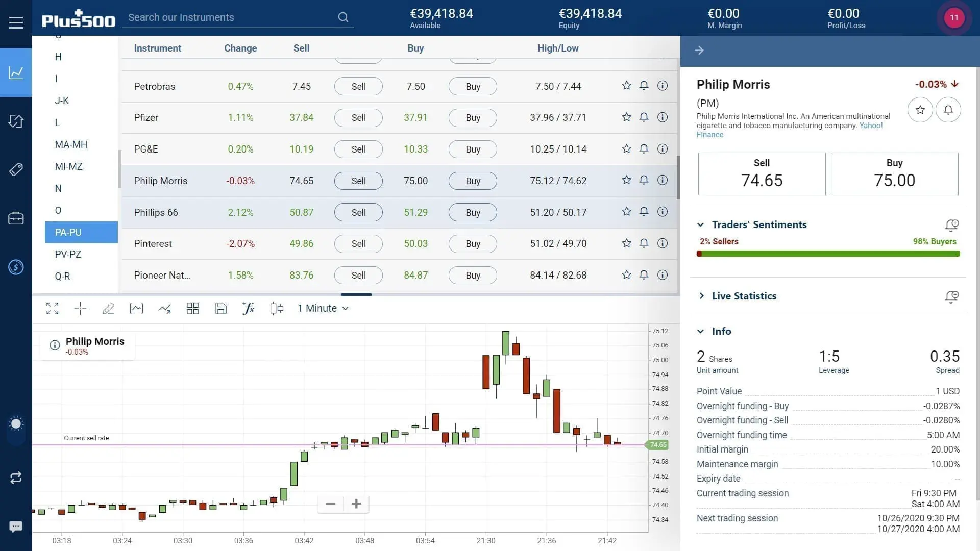Favorite the Phillips 66 row star
This screenshot has height=551, width=980.
626,212
